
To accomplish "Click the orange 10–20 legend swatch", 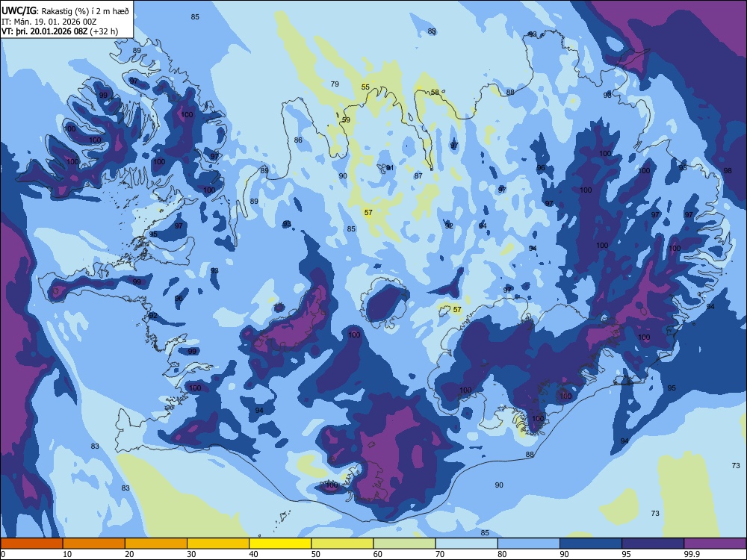I will coord(94,544).
